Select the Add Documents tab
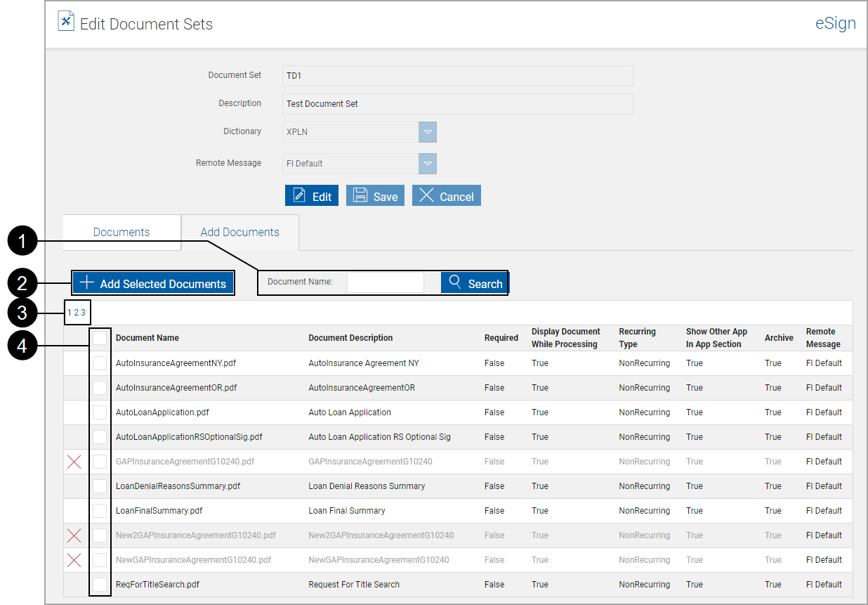The width and height of the screenshot is (868, 605). pos(239,231)
